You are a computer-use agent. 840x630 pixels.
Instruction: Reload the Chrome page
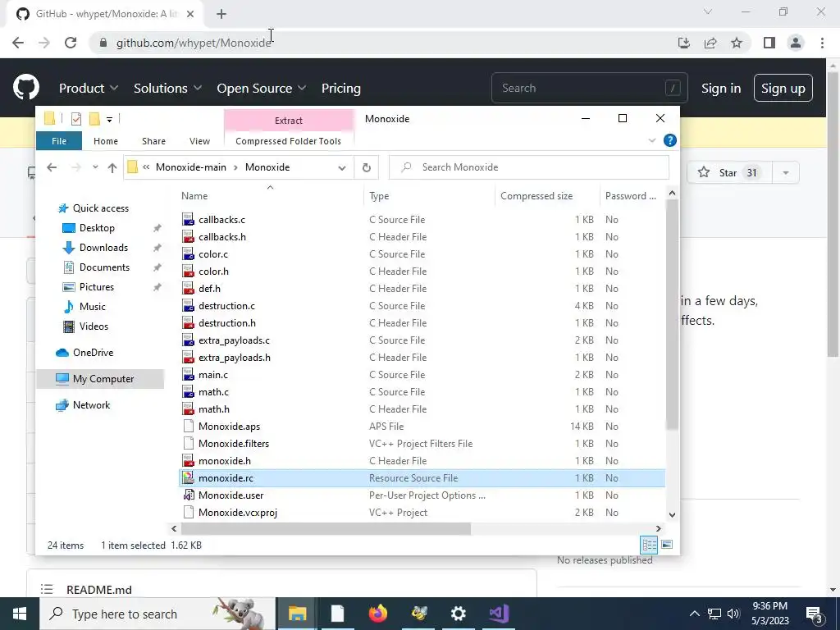tap(71, 43)
